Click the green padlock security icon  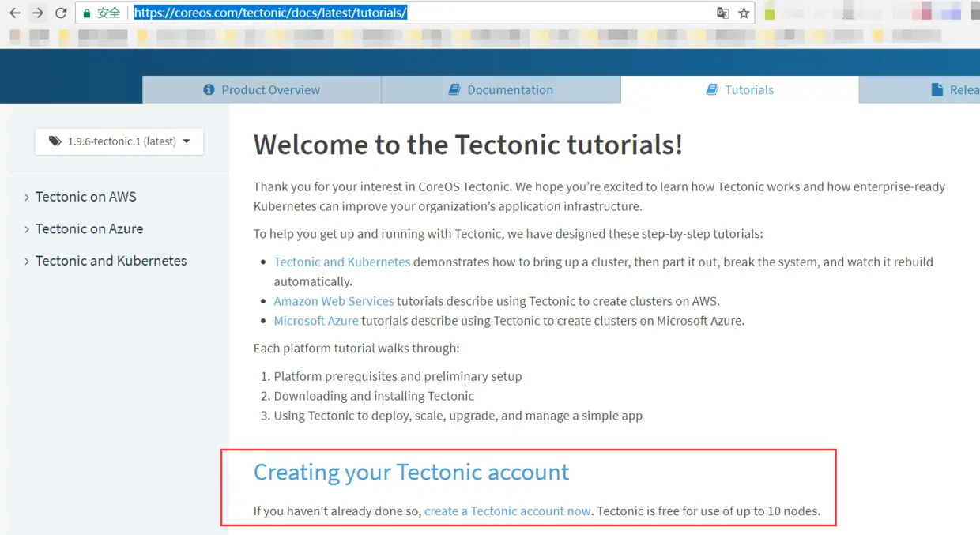[x=87, y=13]
